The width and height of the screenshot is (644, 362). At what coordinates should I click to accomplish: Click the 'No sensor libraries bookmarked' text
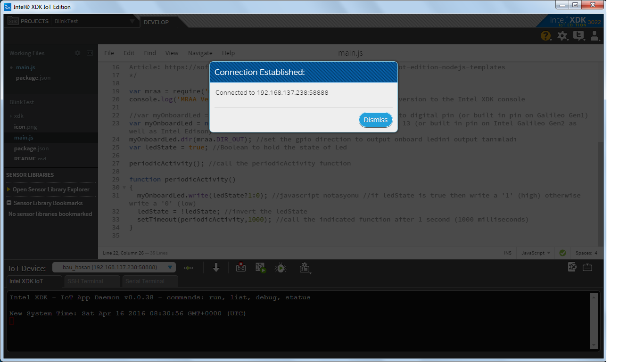click(x=50, y=214)
